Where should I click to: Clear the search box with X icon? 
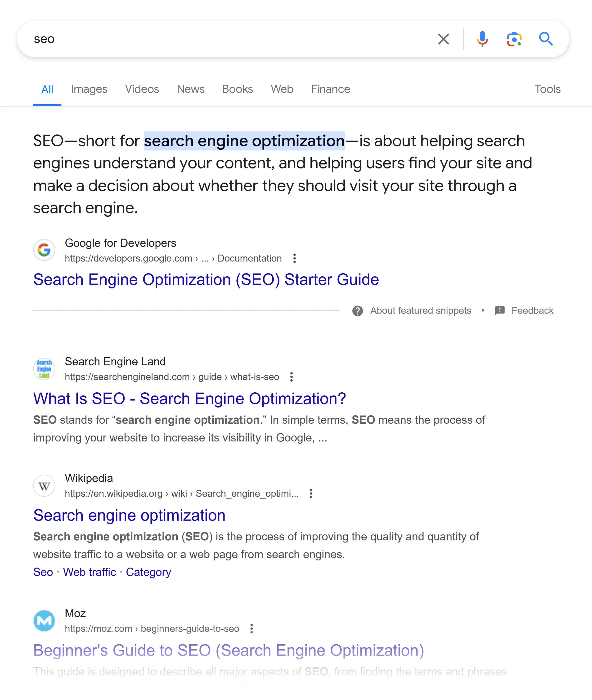coord(444,39)
